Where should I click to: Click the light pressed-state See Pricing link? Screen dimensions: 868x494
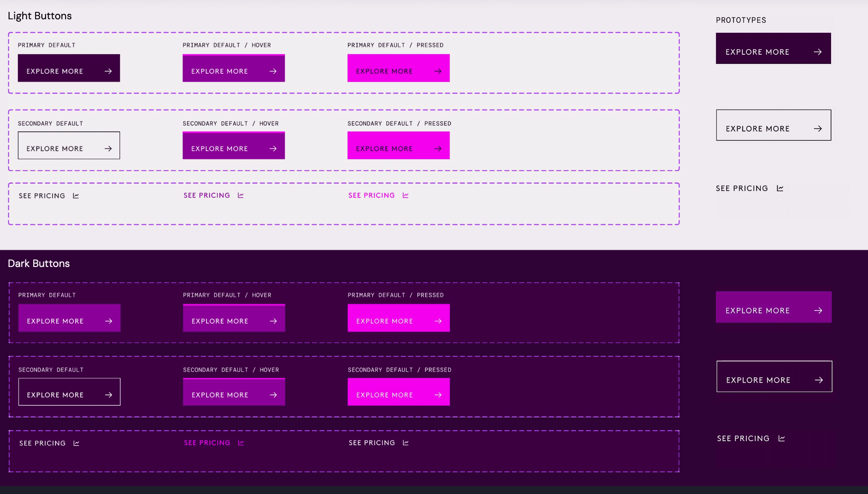click(x=372, y=196)
